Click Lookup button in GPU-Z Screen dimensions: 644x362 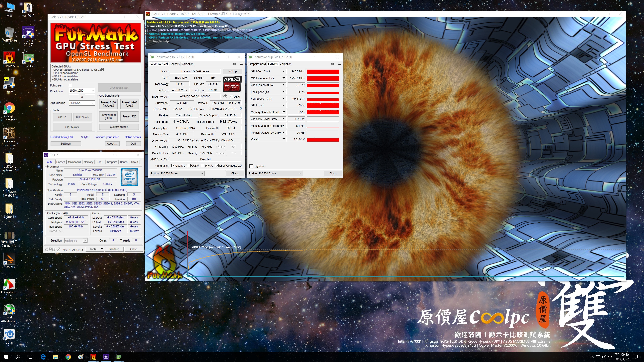(232, 71)
